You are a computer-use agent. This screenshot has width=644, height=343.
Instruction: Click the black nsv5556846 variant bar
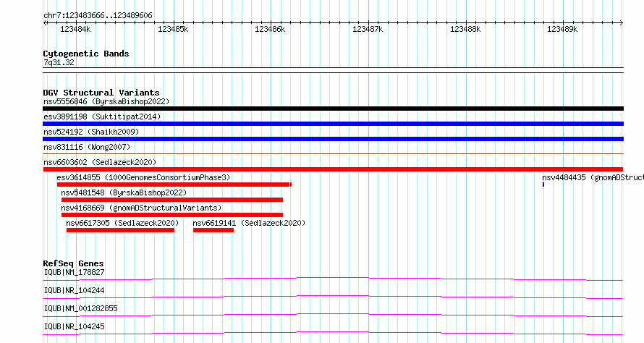pos(333,109)
